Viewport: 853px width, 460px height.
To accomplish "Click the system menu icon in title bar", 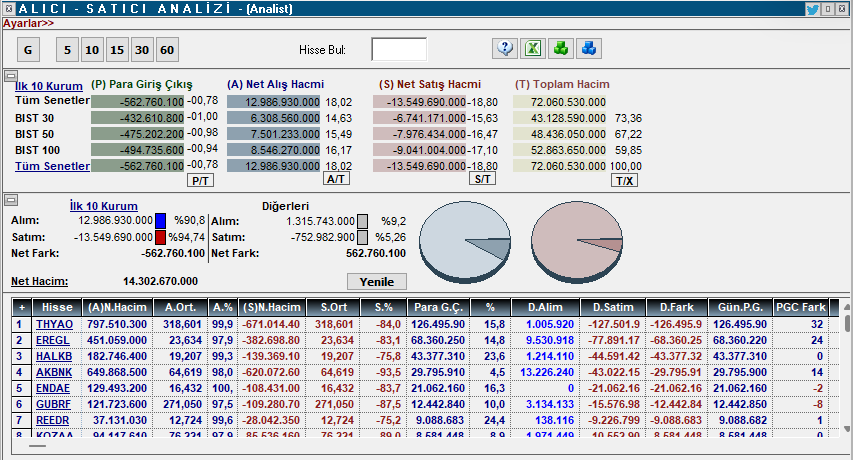I will (9, 9).
